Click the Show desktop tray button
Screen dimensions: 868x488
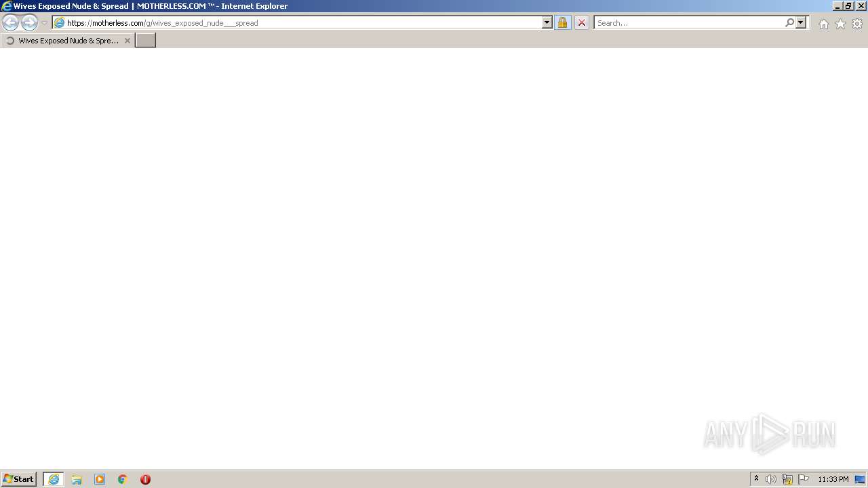tap(861, 479)
